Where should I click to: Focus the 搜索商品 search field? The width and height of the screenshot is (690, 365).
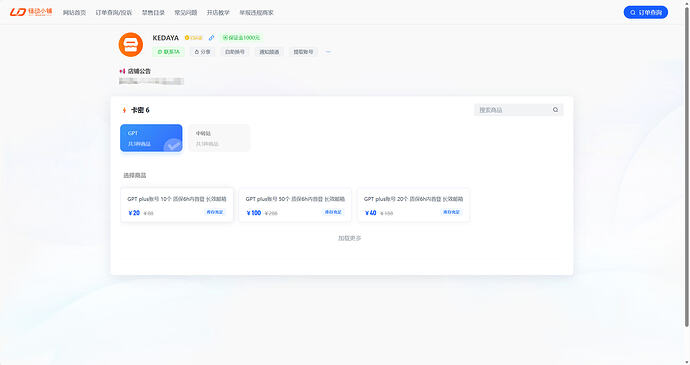click(518, 110)
